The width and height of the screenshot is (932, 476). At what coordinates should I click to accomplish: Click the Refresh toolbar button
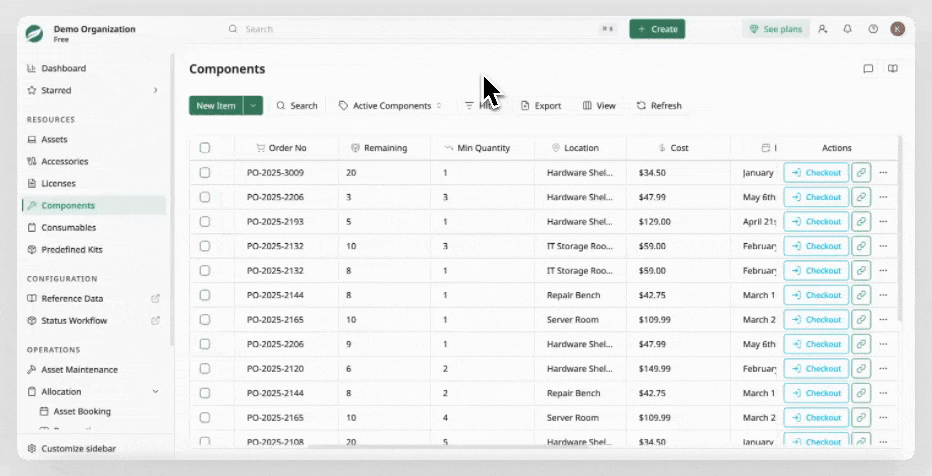[x=659, y=106]
